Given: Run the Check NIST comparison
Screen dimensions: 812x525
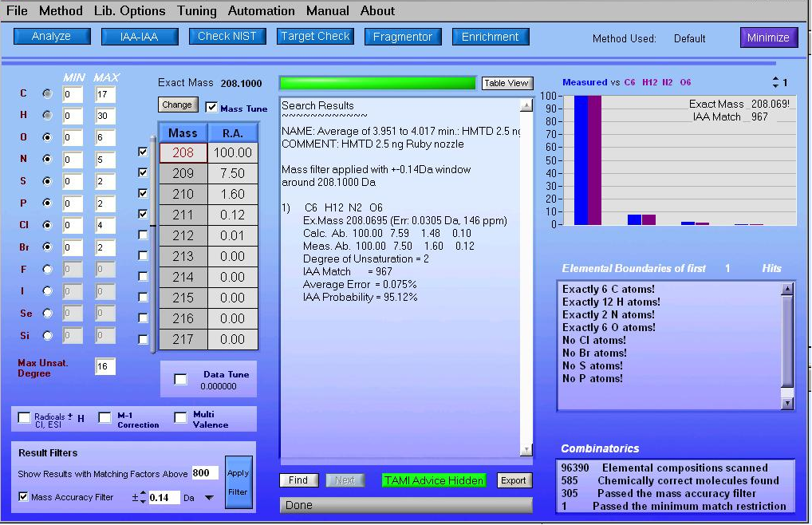Looking at the screenshot, I should click(227, 36).
